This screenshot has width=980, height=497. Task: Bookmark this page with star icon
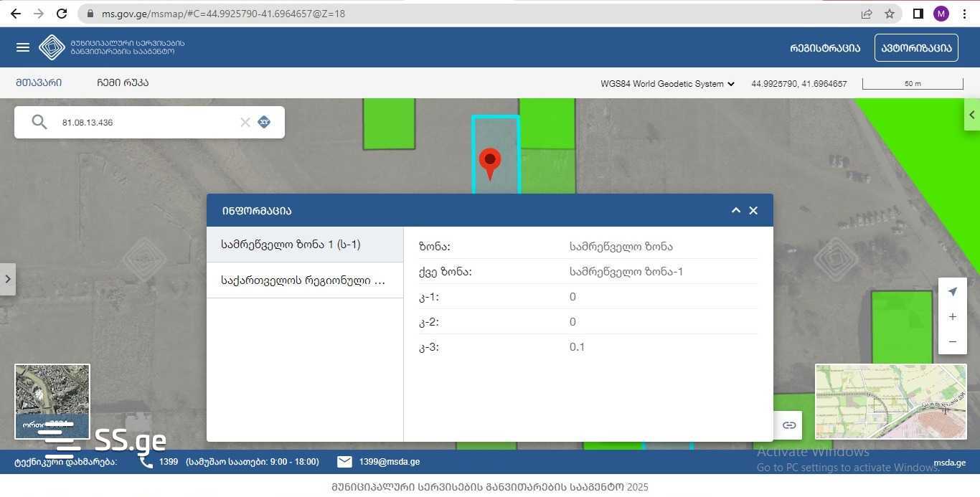[890, 14]
